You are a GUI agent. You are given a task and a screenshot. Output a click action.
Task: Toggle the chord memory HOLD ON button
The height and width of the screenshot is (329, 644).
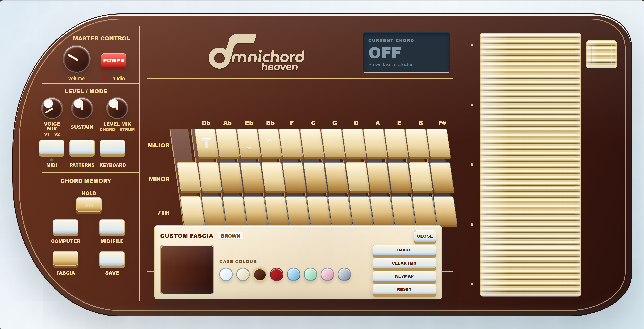(x=89, y=205)
